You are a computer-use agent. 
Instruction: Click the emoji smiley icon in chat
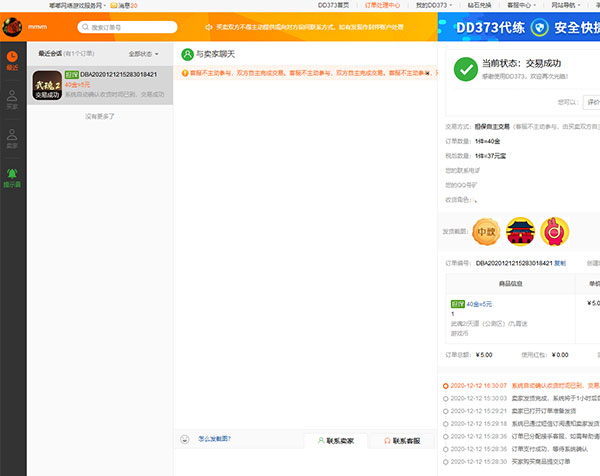[x=184, y=439]
